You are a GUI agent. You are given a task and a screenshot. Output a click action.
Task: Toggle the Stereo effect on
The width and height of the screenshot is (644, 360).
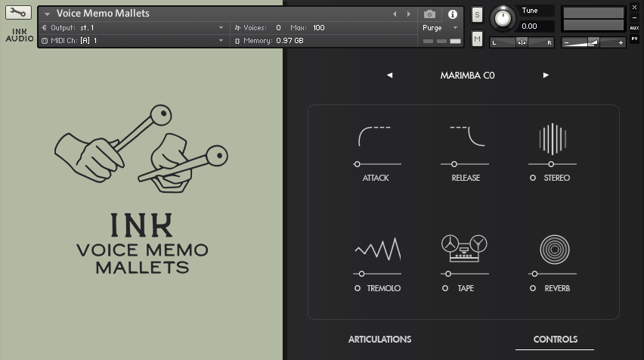(533, 178)
